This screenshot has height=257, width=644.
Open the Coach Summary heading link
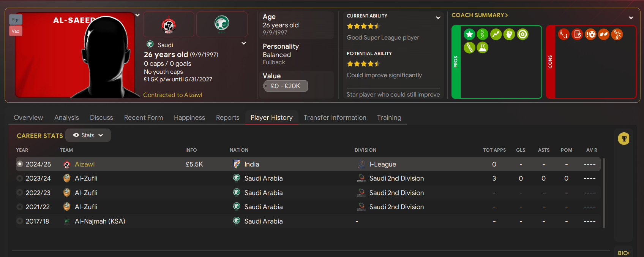coord(480,15)
